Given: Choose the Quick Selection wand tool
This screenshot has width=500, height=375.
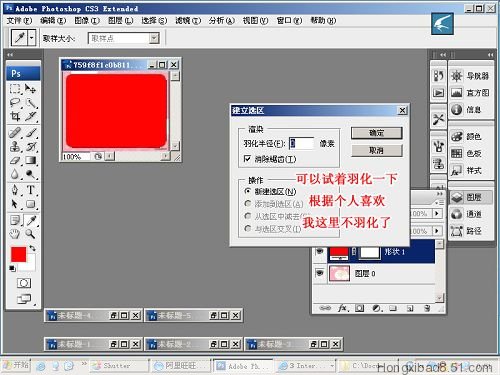Looking at the screenshot, I should [x=31, y=103].
